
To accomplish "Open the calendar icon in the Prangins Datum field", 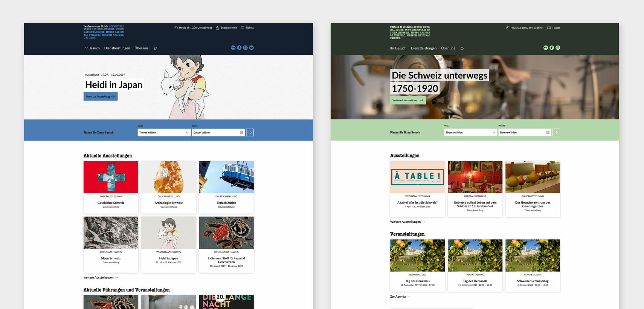I will 548,133.
